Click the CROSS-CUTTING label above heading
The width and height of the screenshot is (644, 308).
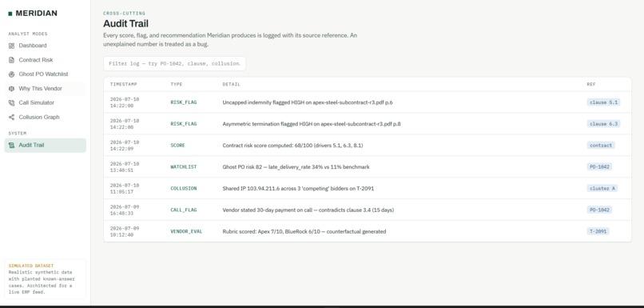(x=124, y=14)
